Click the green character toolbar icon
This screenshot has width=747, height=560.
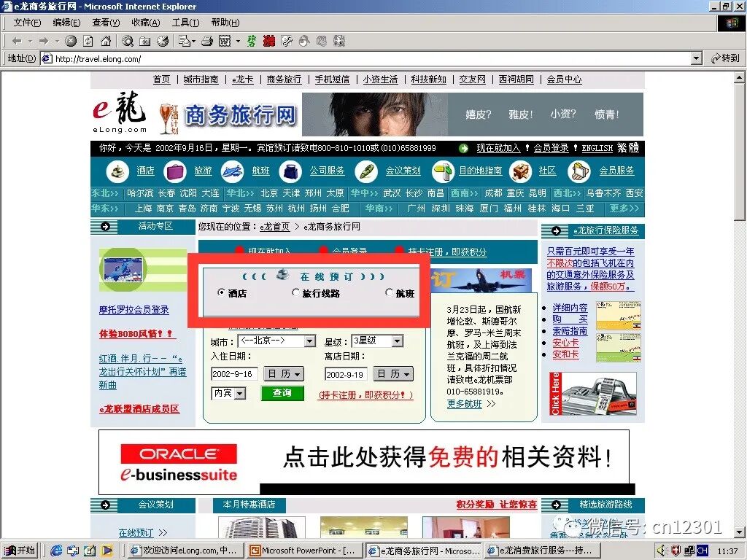[x=252, y=42]
